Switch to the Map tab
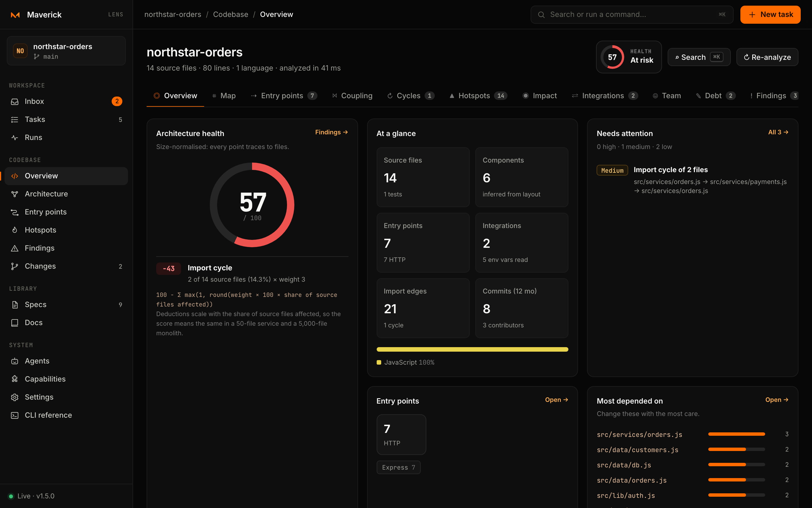The width and height of the screenshot is (812, 508). pyautogui.click(x=224, y=96)
